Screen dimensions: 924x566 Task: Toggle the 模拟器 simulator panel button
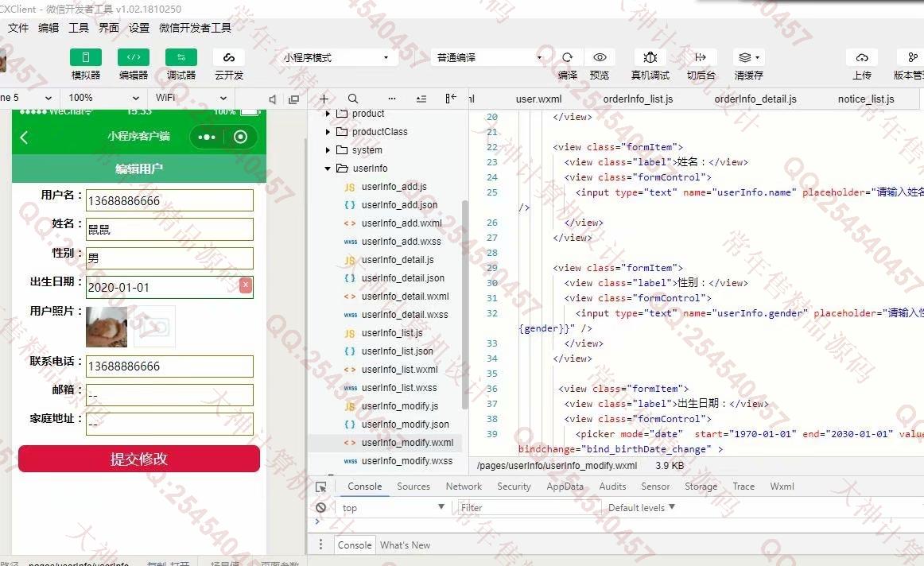coord(85,57)
